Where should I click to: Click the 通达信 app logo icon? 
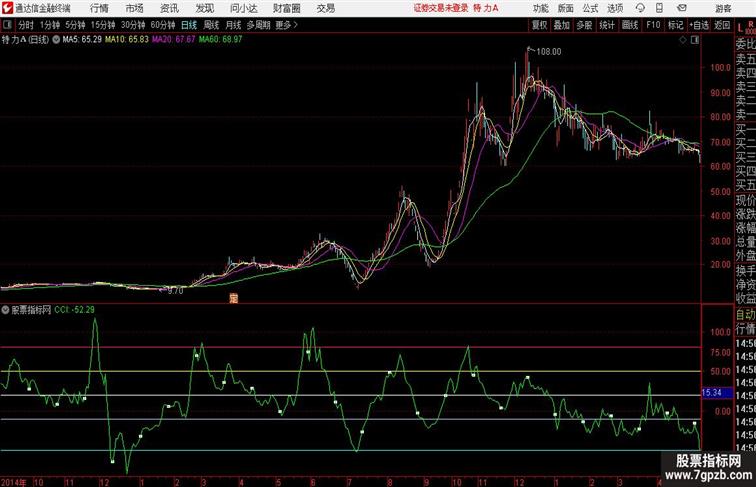coord(7,8)
